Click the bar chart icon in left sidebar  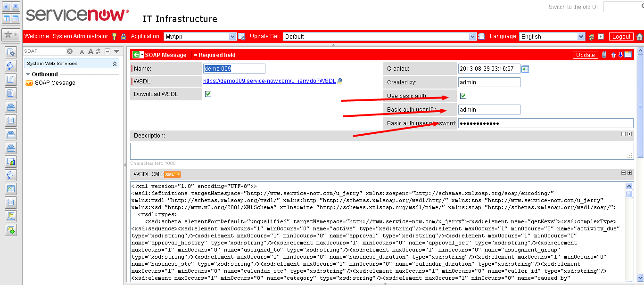click(11, 162)
